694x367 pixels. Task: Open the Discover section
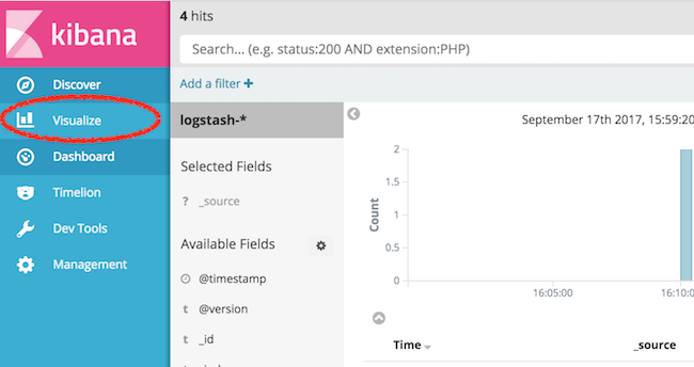[x=85, y=85]
